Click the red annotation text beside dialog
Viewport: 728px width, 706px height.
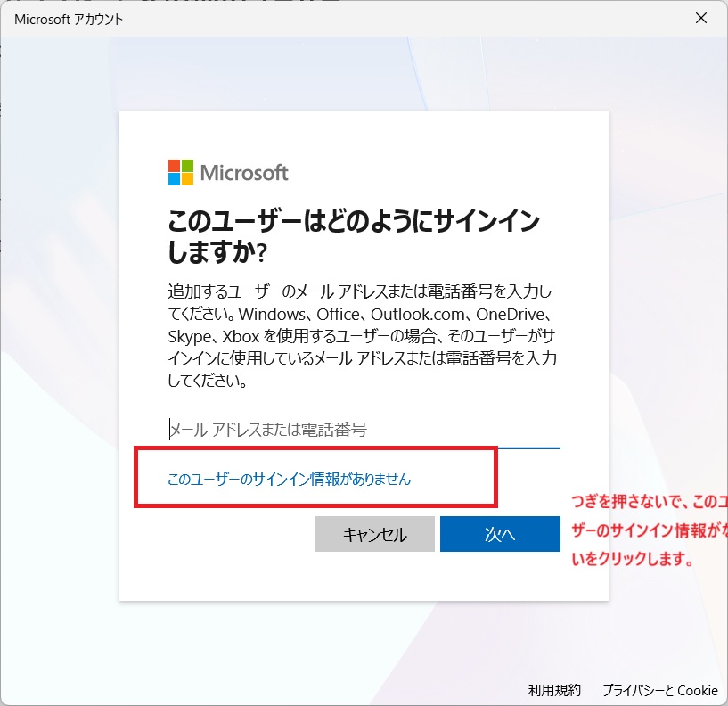[649, 531]
